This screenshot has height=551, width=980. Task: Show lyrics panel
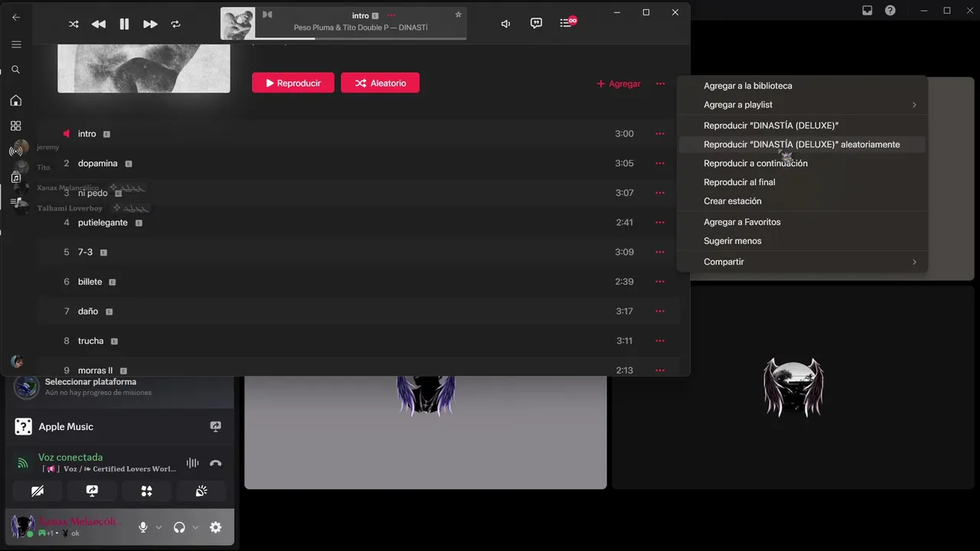pyautogui.click(x=536, y=23)
